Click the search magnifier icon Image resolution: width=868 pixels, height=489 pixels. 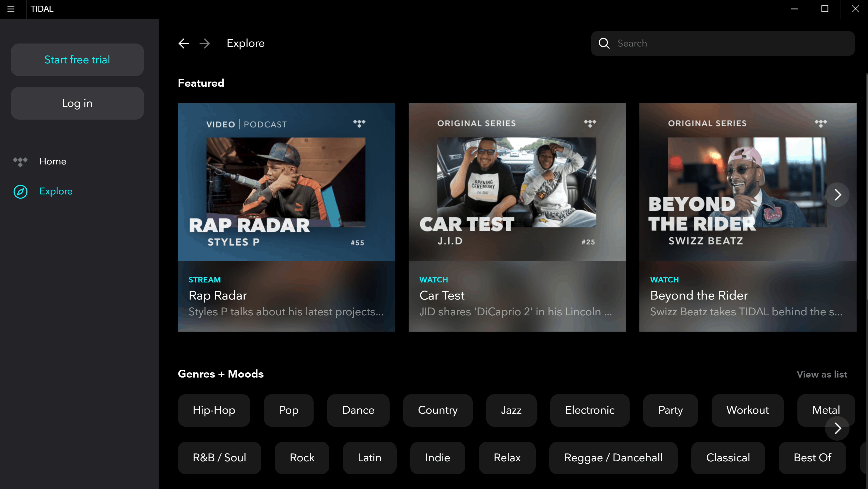[x=604, y=43]
